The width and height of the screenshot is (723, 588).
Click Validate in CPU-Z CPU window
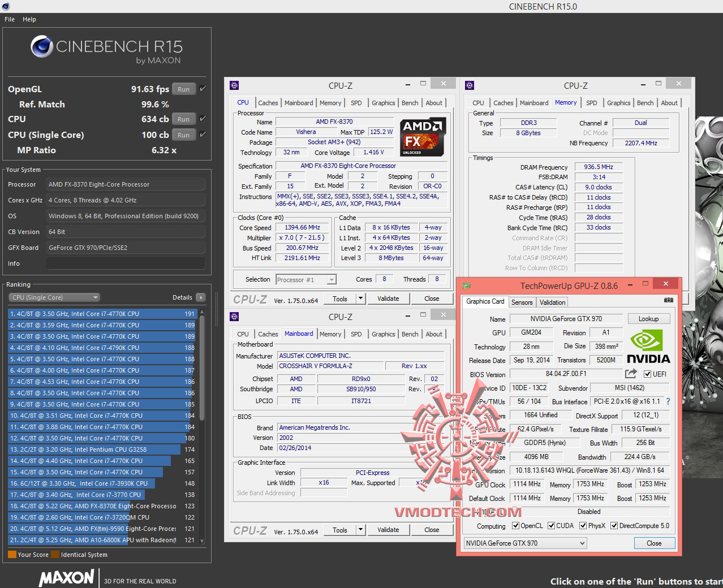pyautogui.click(x=388, y=299)
